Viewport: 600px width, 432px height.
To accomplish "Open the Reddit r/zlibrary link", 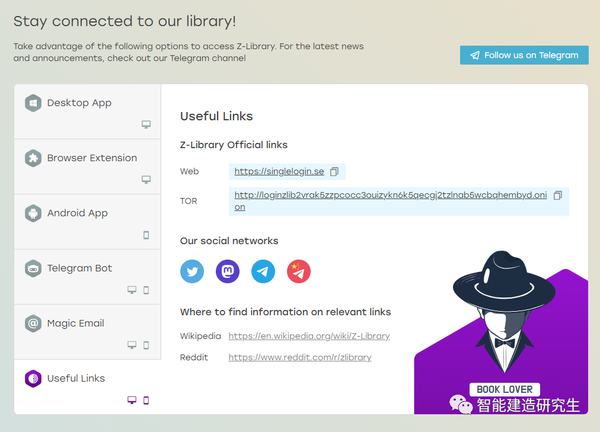I will tap(300, 357).
